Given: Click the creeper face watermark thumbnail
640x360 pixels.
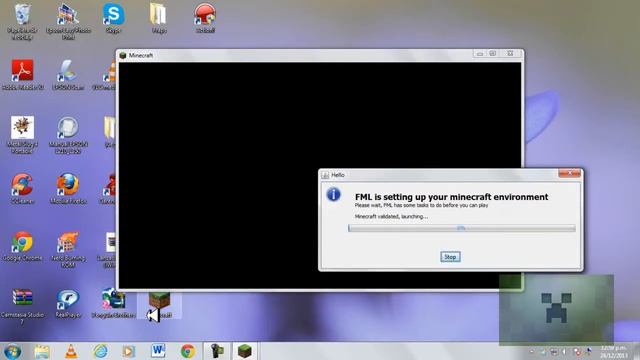Looking at the screenshot, I should tap(556, 309).
